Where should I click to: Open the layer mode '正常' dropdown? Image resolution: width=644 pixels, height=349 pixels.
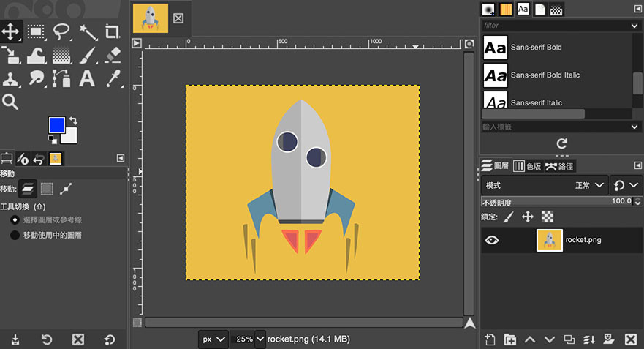[x=591, y=186]
